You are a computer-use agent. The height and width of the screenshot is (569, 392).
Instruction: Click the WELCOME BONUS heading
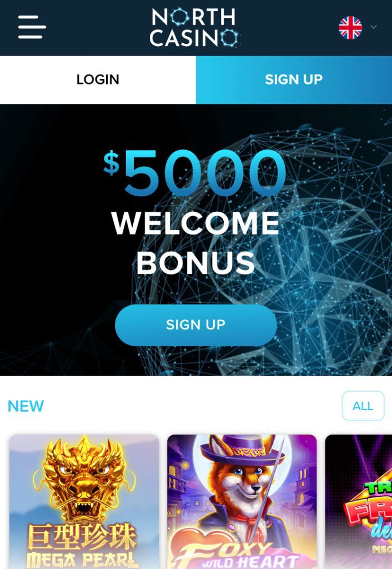tap(196, 243)
